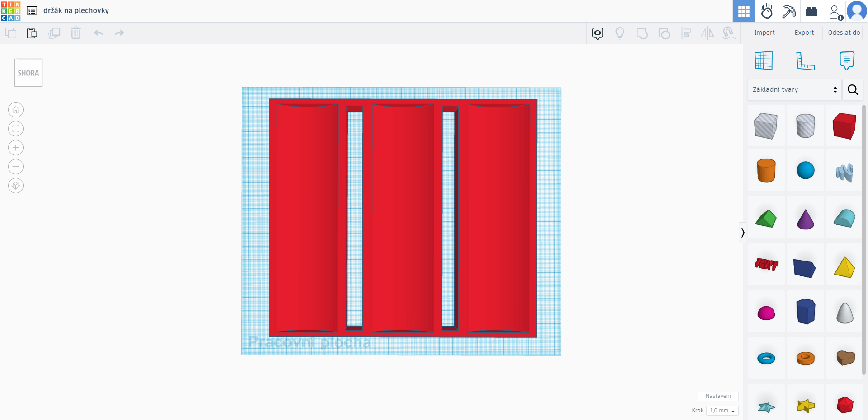The height and width of the screenshot is (420, 868).
Task: Click the Cruise tool icon
Action: coord(729,33)
